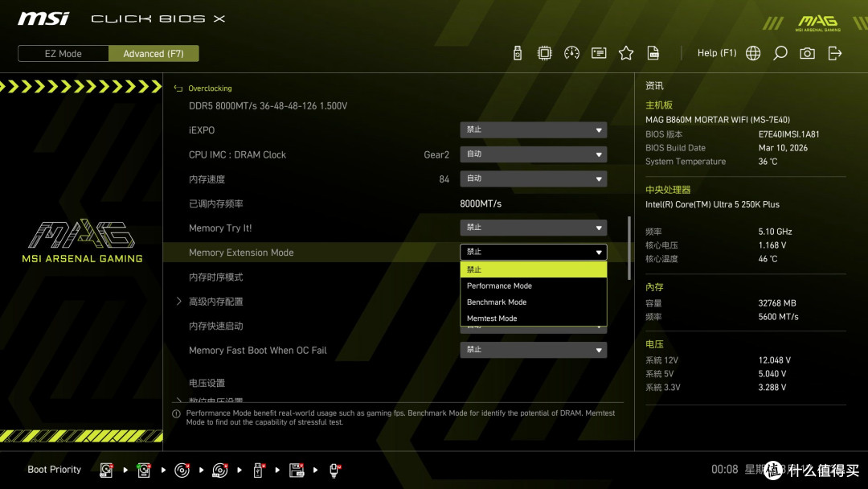The image size is (868, 489).
Task: Click the info icon beside help description
Action: (177, 413)
